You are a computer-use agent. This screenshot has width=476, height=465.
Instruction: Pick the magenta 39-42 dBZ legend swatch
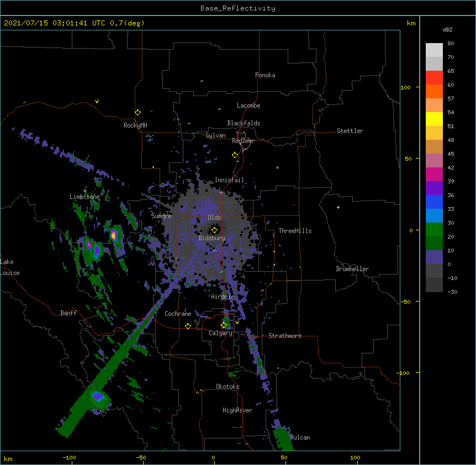tap(434, 174)
